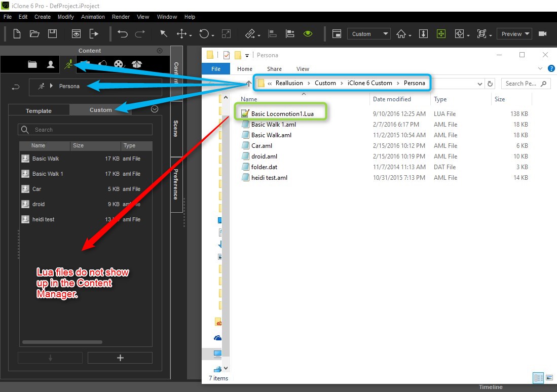Select the Move tool in the toolbar
The image size is (557, 392).
coord(182,33)
